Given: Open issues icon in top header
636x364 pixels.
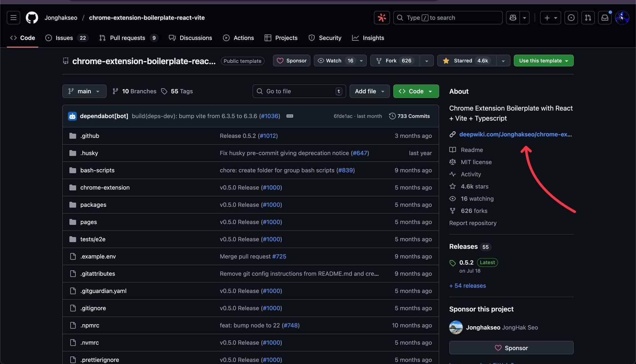Looking at the screenshot, I should (571, 18).
